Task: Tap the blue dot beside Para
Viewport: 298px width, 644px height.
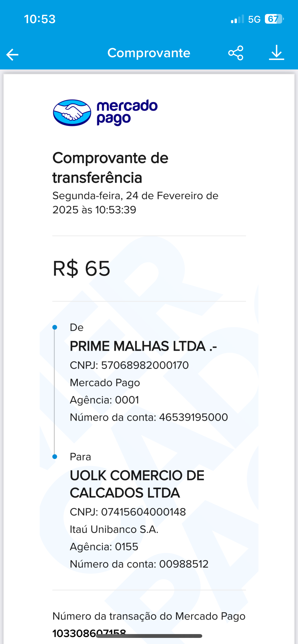Action: pyautogui.click(x=55, y=457)
